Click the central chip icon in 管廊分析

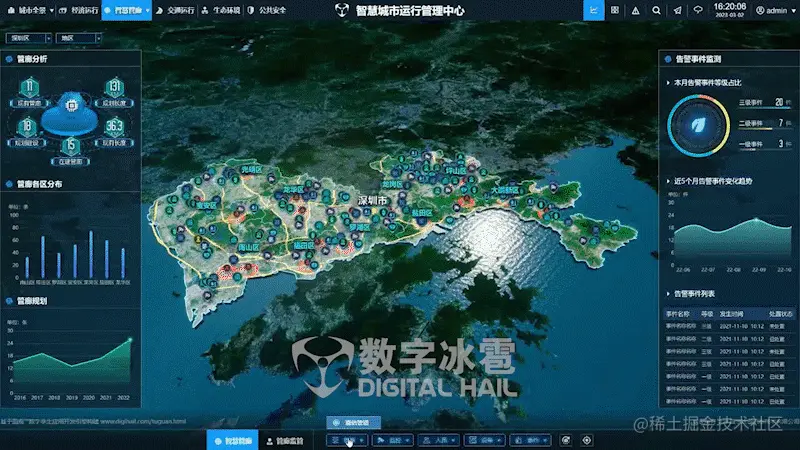[71, 106]
